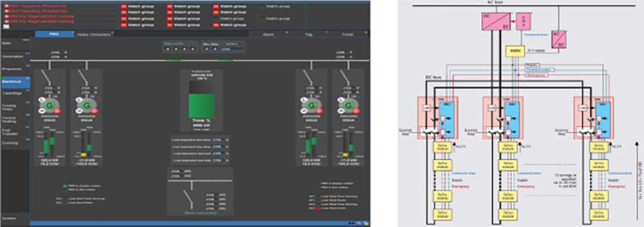
Task: Click the arrow icons in bottom status bar
Action: (352, 223)
